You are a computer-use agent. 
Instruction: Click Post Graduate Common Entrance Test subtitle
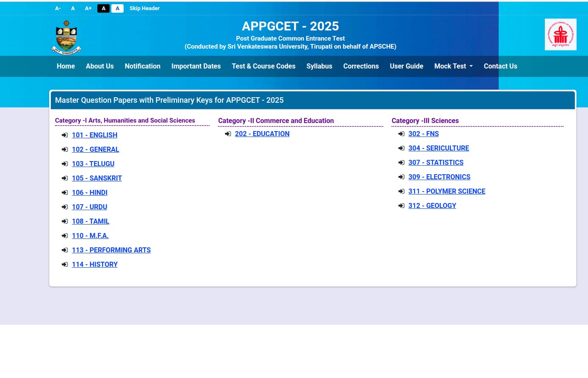tap(290, 38)
